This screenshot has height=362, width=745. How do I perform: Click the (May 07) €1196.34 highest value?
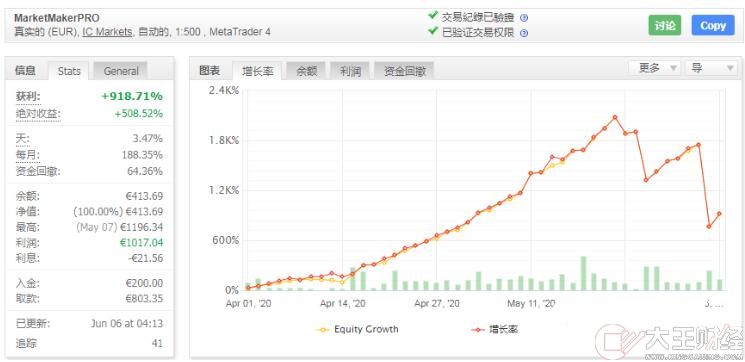tap(120, 227)
